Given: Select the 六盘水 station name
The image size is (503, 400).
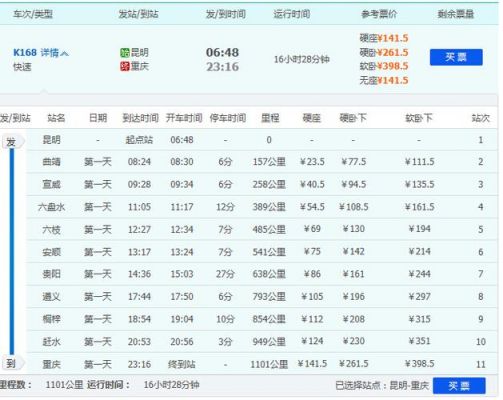Looking at the screenshot, I should pos(52,207).
